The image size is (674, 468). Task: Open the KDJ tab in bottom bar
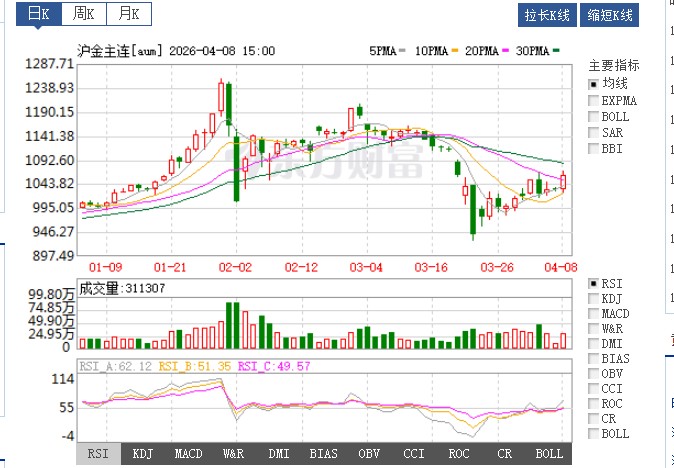coord(143,454)
